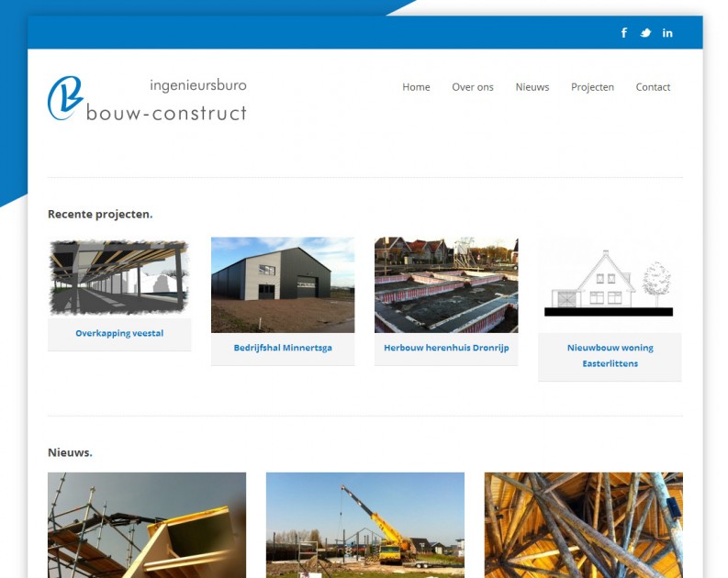Open the Over ons page
Image resolution: width=728 pixels, height=578 pixels.
[x=473, y=87]
